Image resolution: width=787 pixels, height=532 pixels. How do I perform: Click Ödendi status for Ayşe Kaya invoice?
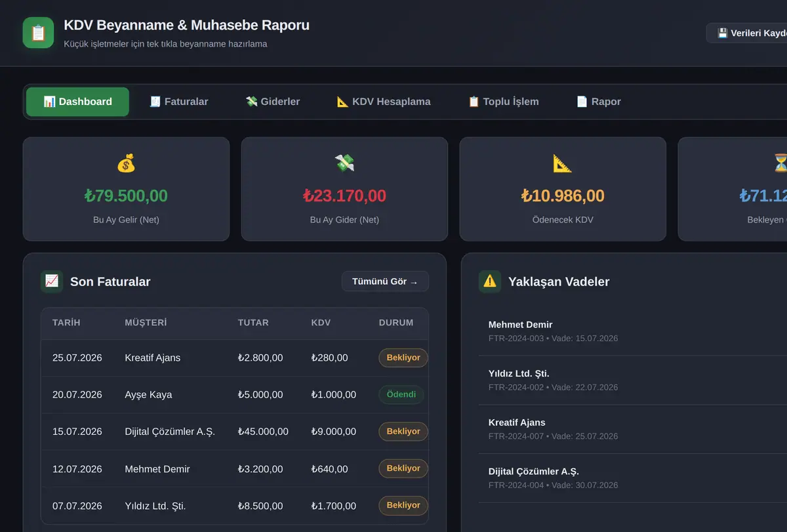pyautogui.click(x=401, y=394)
